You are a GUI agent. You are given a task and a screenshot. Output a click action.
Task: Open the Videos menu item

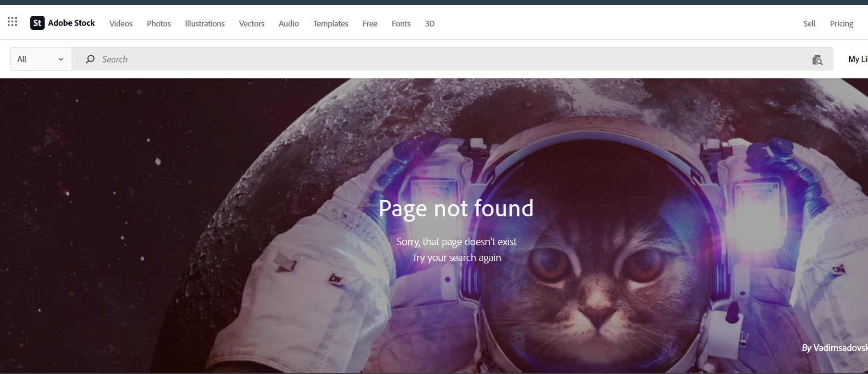point(121,24)
